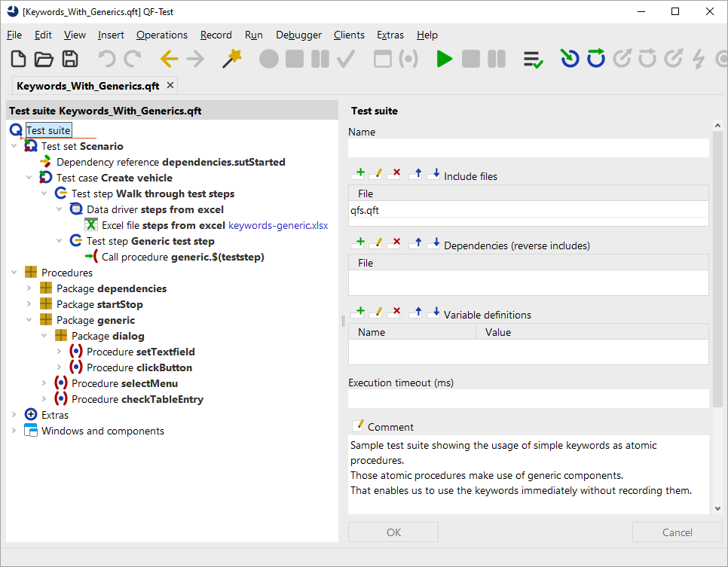Click the Redo toolbar arrow
Image resolution: width=728 pixels, height=567 pixels.
(133, 59)
